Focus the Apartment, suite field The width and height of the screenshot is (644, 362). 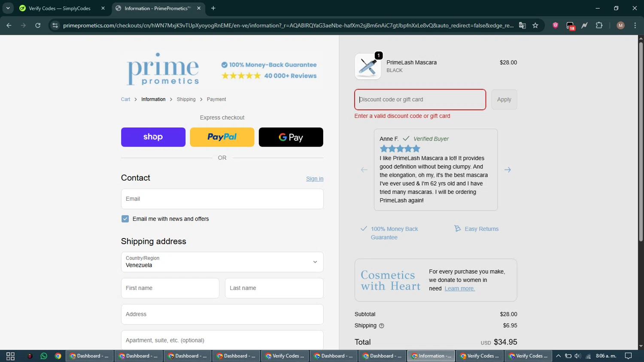tap(222, 340)
